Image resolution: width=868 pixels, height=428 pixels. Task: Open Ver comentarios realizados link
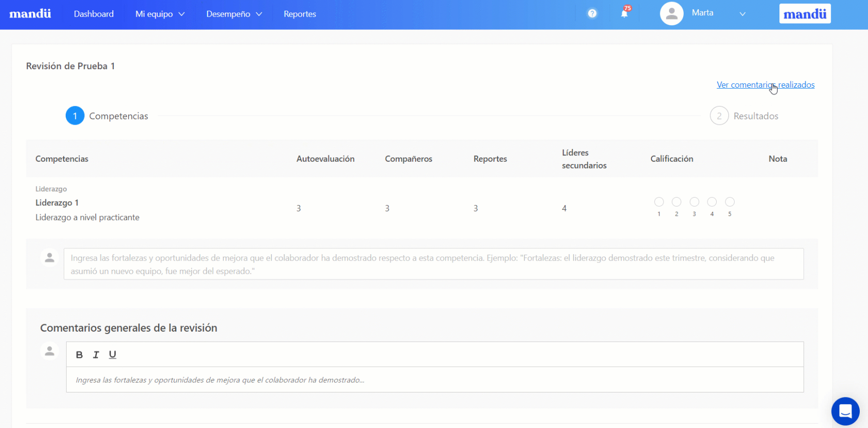point(765,85)
